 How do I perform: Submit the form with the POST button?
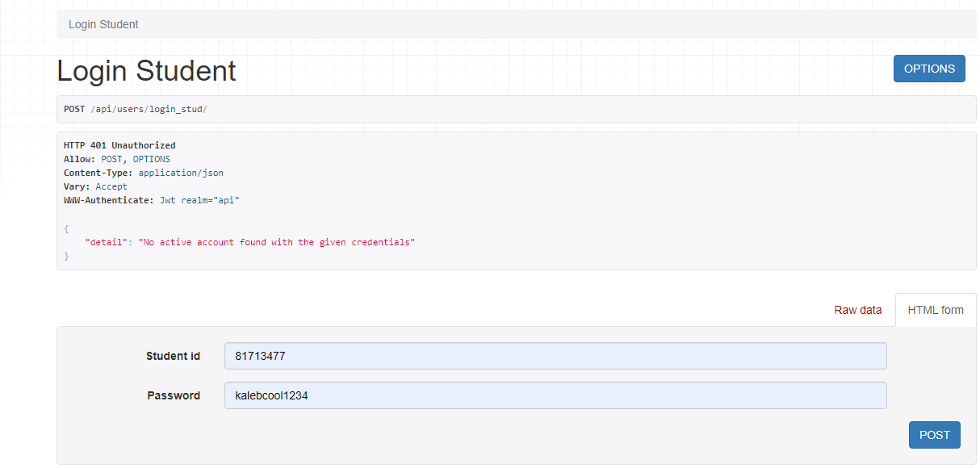point(934,435)
